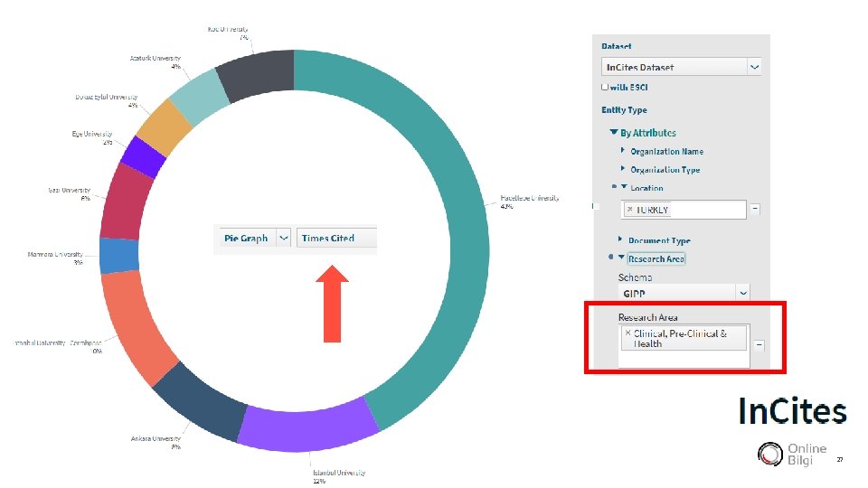868x488 pixels.
Task: Select the Koc University dark gray segment
Action: click(258, 75)
